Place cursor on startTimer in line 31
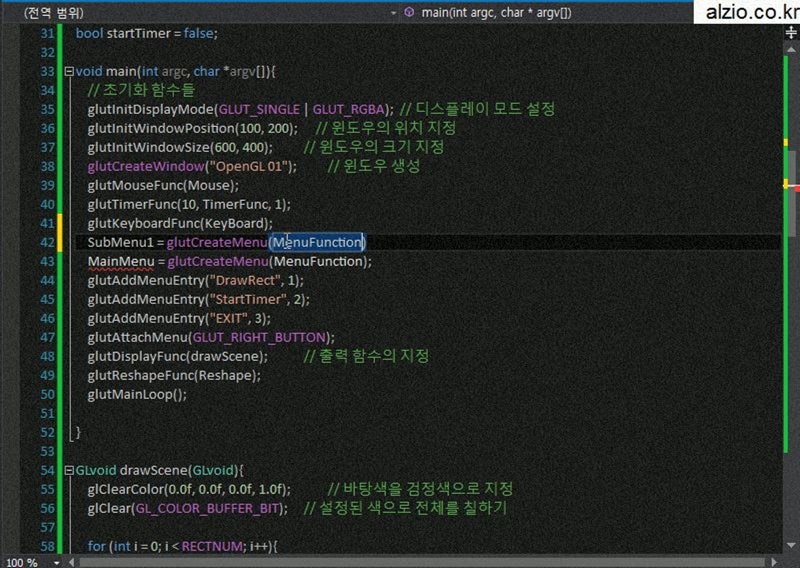Viewport: 800px width, 568px height. (138, 33)
